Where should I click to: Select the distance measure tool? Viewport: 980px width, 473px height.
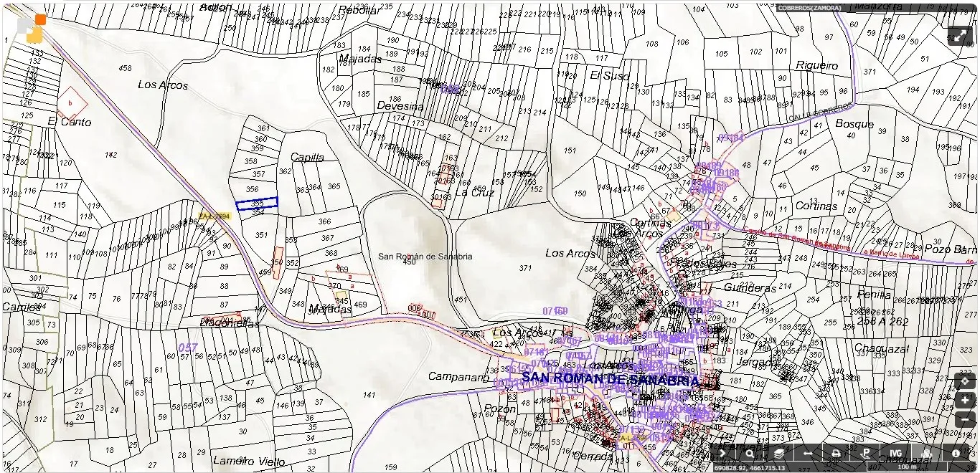tap(808, 453)
